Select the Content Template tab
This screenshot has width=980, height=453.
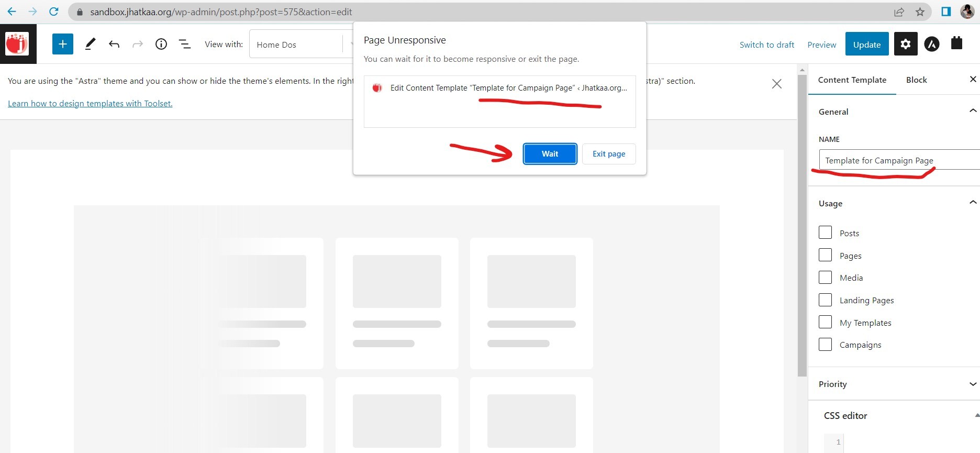coord(852,80)
